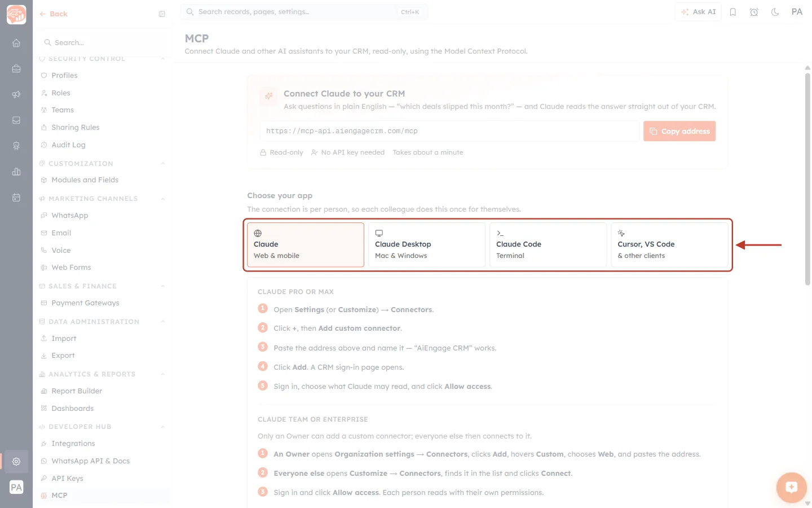Click the "CLAUDE PRO OR MAX" heading
Image resolution: width=812 pixels, height=508 pixels.
[295, 292]
